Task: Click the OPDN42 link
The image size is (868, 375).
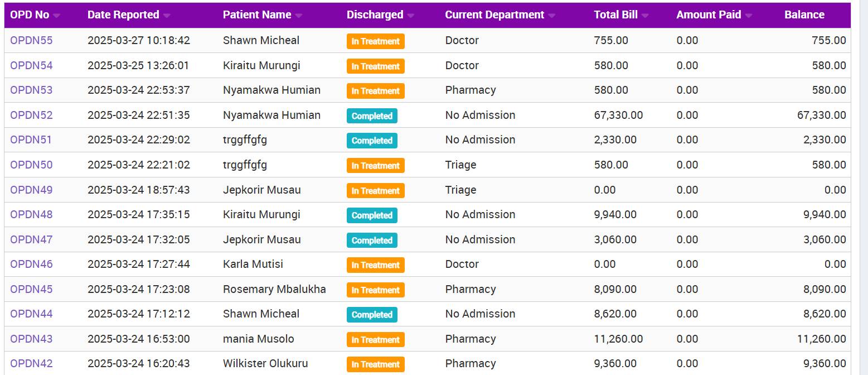Action: pyautogui.click(x=31, y=363)
